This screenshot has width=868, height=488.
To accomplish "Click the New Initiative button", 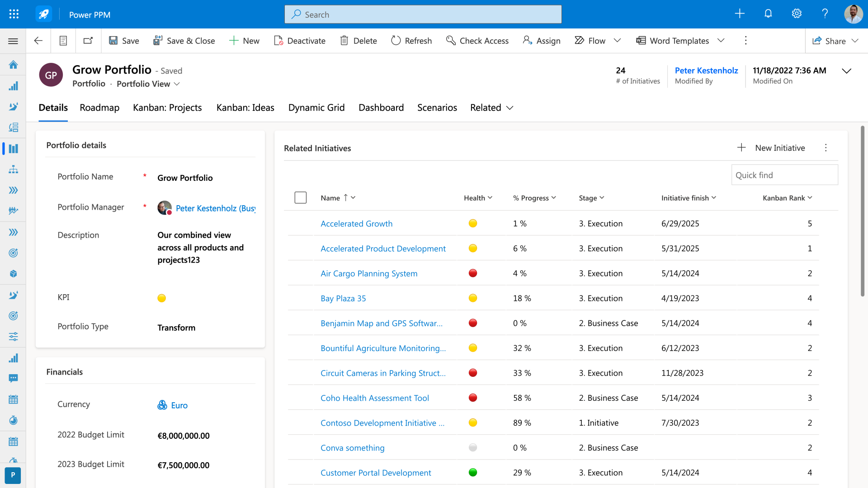I will click(x=771, y=148).
